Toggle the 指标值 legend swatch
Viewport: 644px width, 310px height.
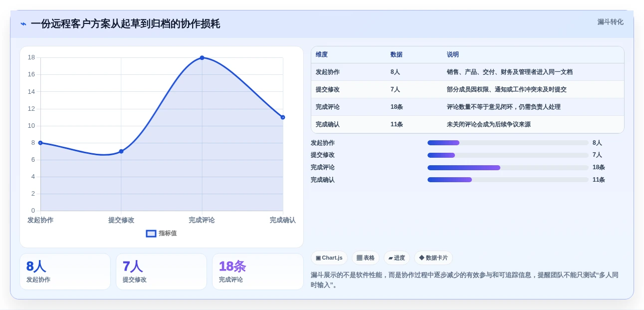click(151, 234)
